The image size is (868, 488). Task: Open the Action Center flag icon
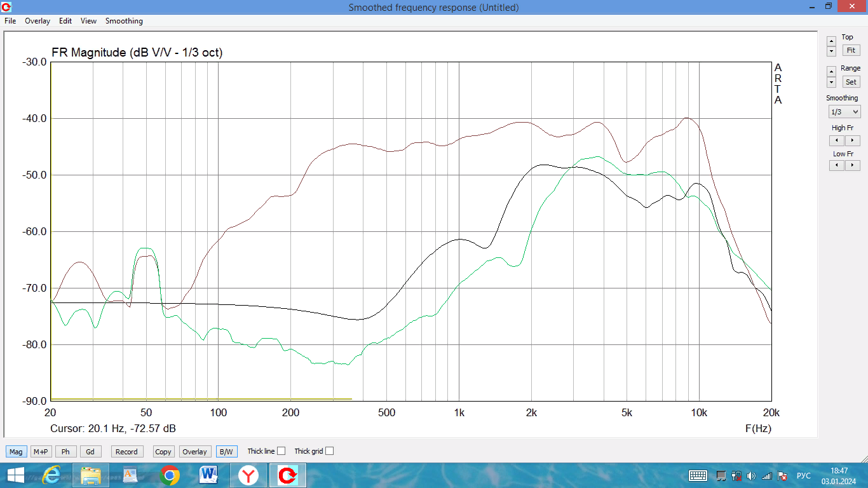(782, 475)
